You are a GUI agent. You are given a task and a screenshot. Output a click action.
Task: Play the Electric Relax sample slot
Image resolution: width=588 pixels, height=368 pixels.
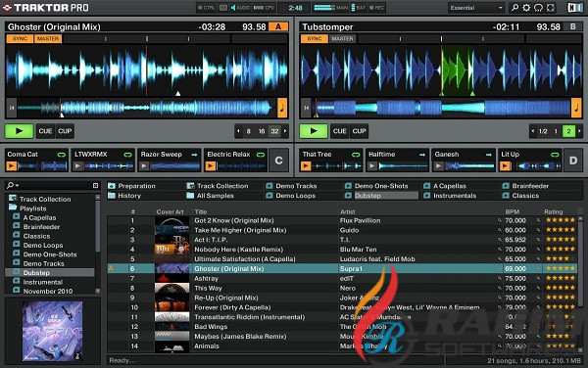[x=211, y=165]
